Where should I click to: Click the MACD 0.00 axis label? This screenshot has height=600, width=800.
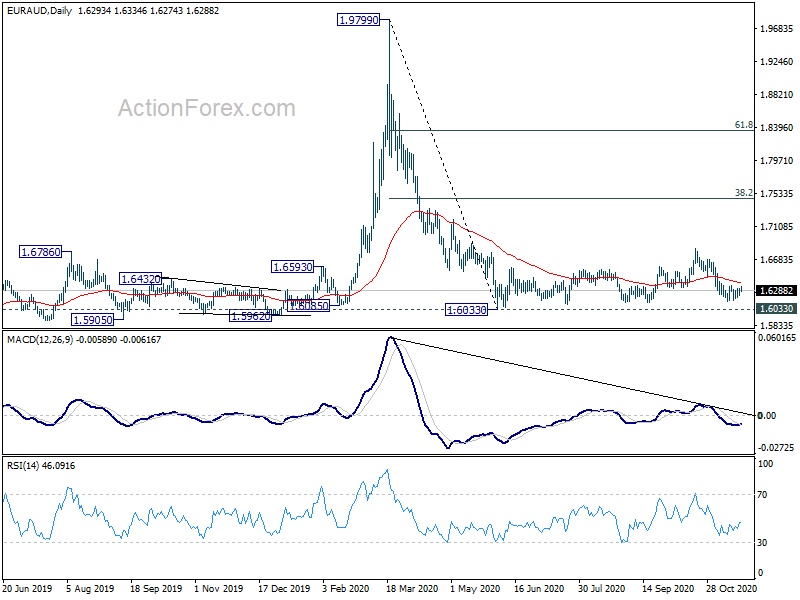coord(767,415)
